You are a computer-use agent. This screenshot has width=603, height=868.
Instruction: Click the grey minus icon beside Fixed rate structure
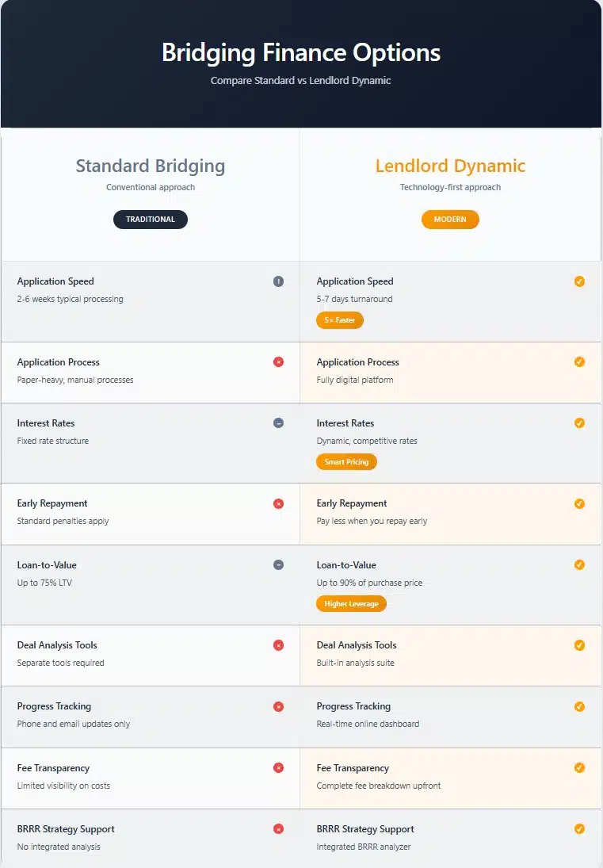[x=278, y=423]
